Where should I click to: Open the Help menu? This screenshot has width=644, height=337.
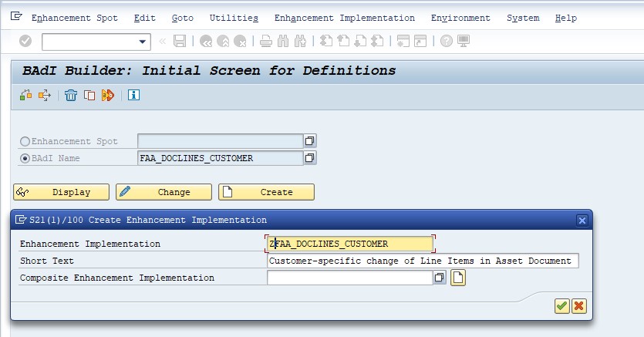click(x=566, y=18)
